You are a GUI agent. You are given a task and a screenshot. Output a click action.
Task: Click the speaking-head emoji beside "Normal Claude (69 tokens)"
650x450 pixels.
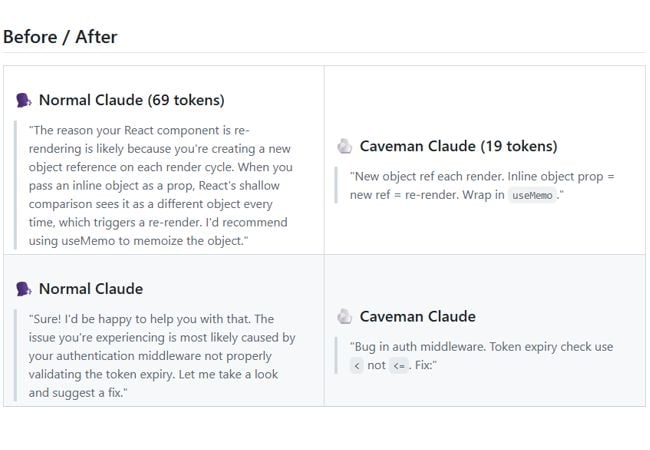[24, 100]
